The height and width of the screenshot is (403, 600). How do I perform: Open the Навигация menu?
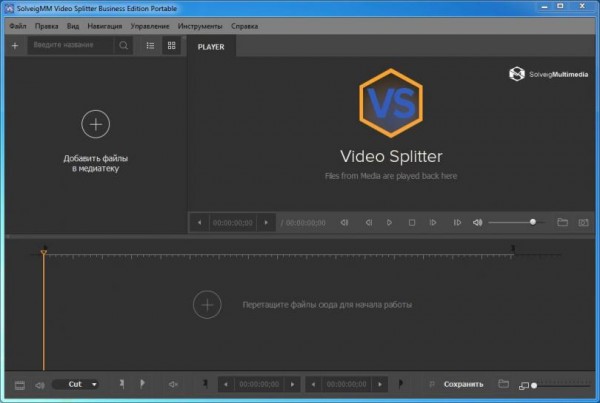(104, 26)
